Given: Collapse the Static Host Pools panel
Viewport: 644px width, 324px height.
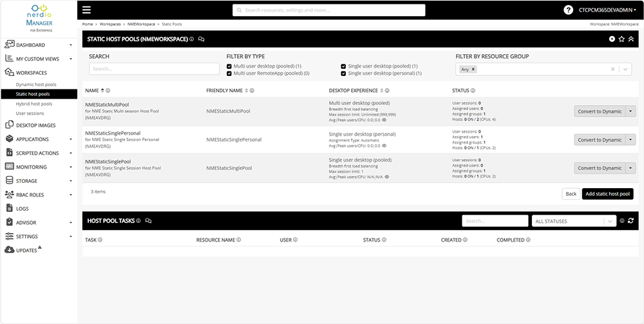Looking at the screenshot, I should [x=631, y=39].
